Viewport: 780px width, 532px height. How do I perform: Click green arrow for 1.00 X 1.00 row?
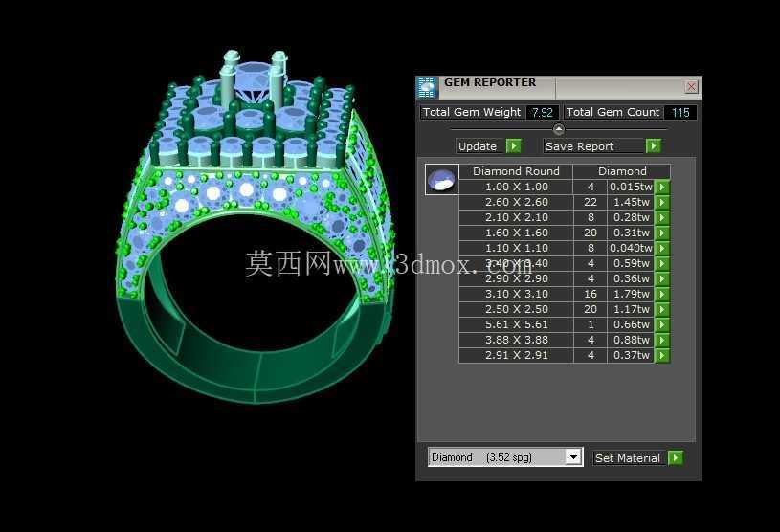point(662,187)
